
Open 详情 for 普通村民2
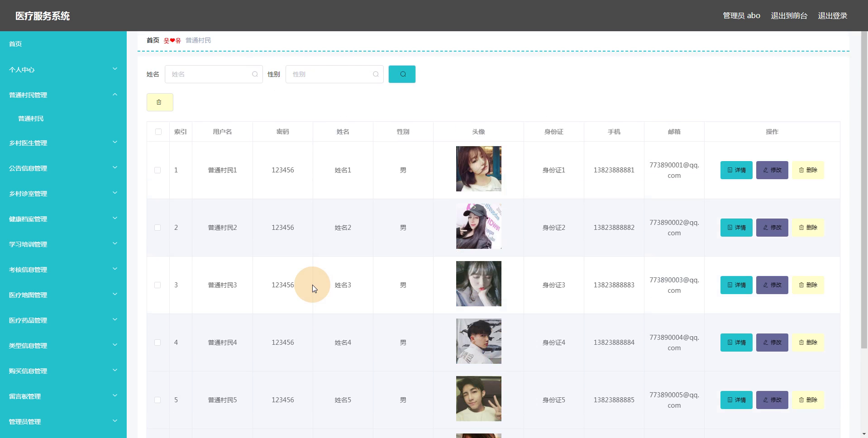click(x=736, y=228)
